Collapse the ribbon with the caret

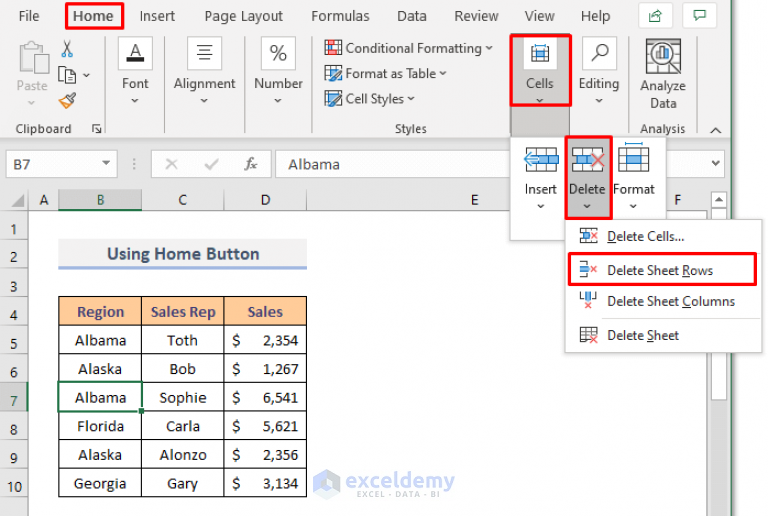coord(716,130)
